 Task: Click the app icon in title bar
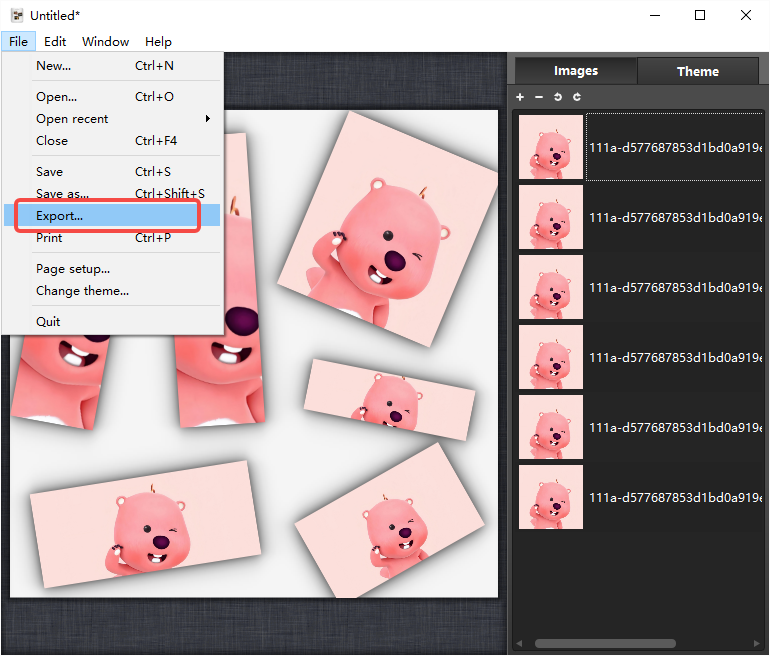[17, 15]
